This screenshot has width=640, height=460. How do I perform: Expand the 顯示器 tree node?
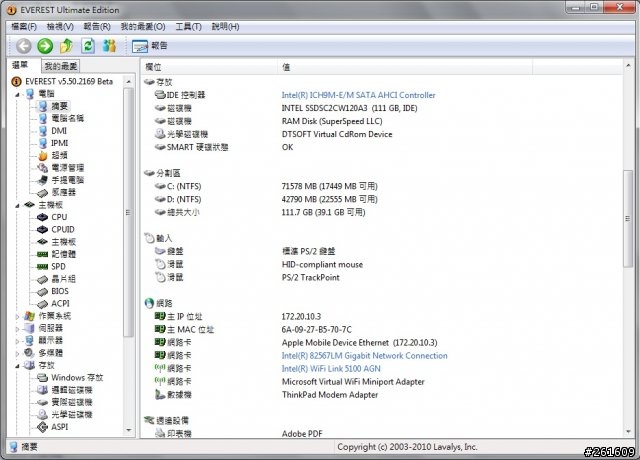[x=17, y=341]
